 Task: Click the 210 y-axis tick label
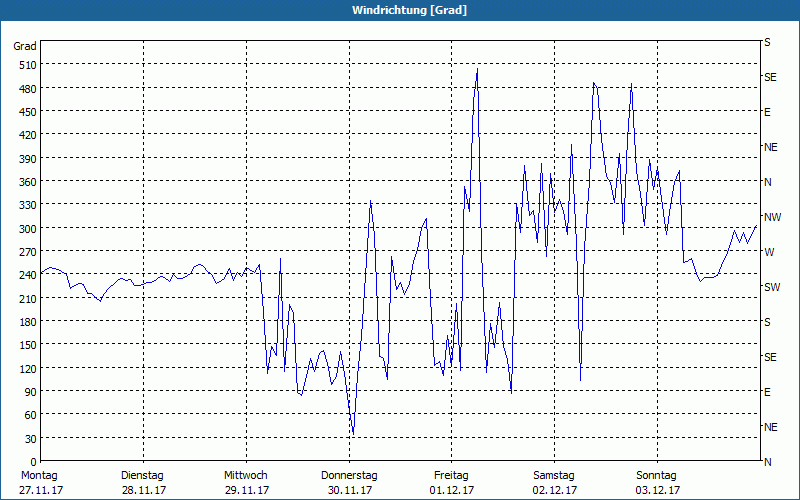pyautogui.click(x=28, y=298)
